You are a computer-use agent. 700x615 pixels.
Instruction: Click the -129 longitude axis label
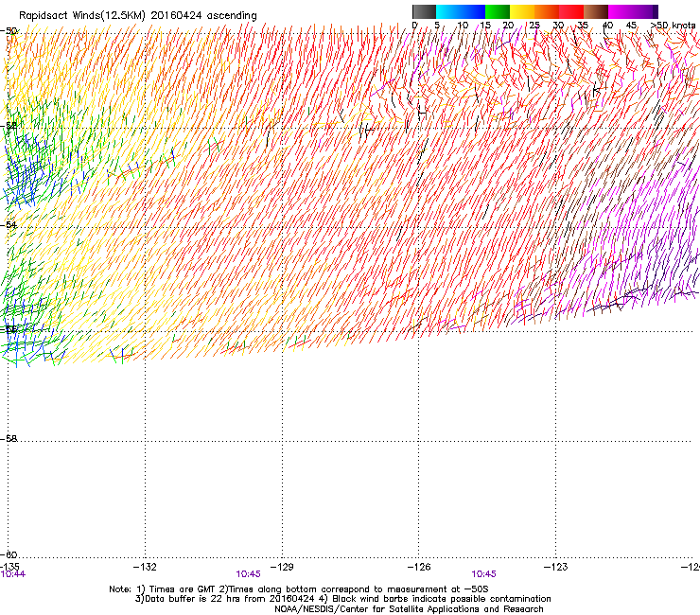282,567
